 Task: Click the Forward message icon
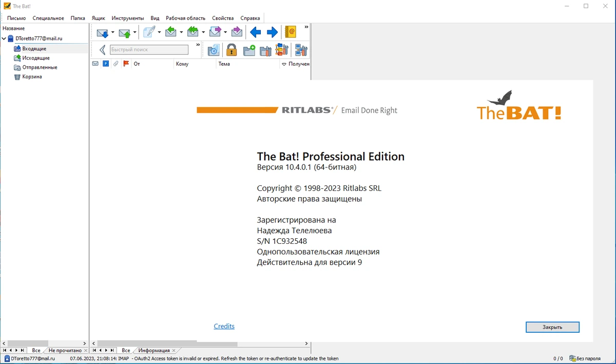click(x=215, y=32)
